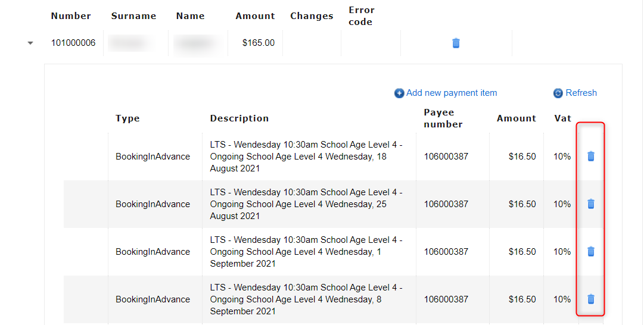Delete the 18 August 2021 payment item
Screen dimensions: 644x325
(x=590, y=157)
